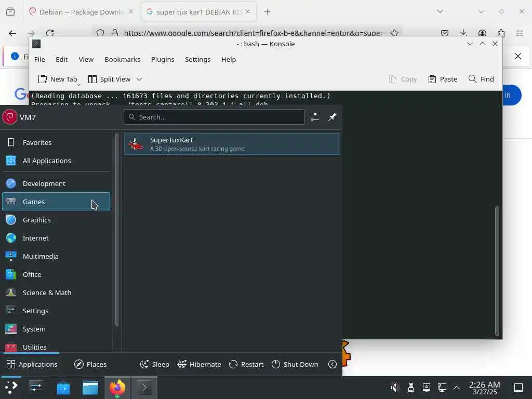The height and width of the screenshot is (399, 532).
Task: Click Firefox icon in taskbar
Action: click(117, 388)
